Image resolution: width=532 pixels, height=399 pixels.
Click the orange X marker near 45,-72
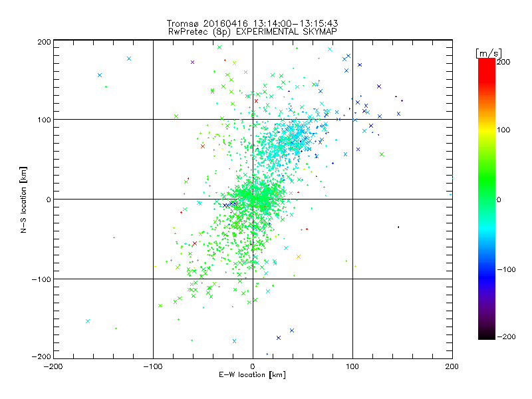[x=298, y=257]
